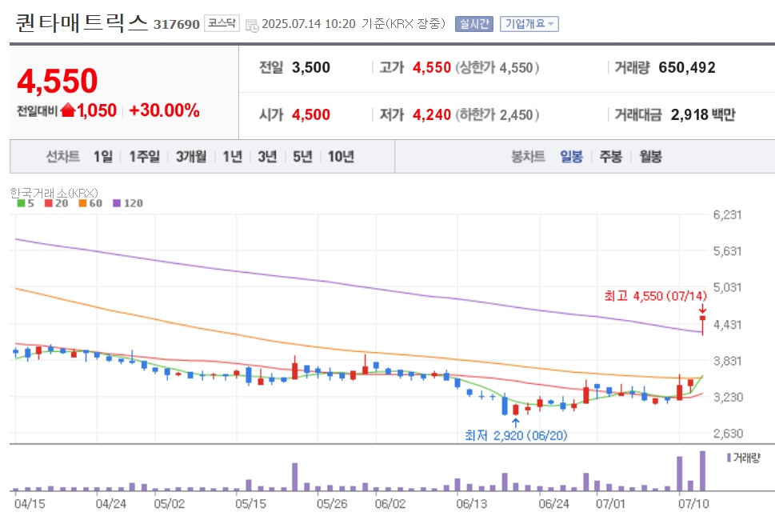This screenshot has width=775, height=532.
Task: Click the 코스닥 market badge
Action: click(222, 23)
